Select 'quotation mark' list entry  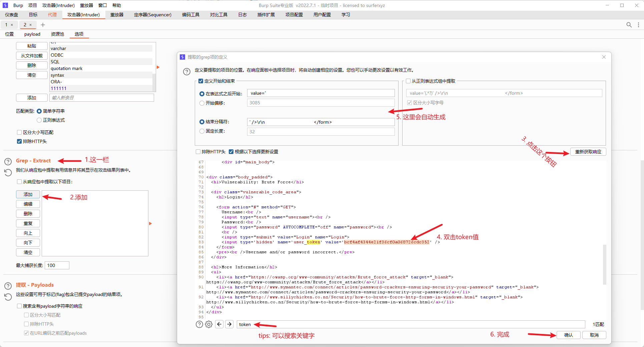(101, 68)
